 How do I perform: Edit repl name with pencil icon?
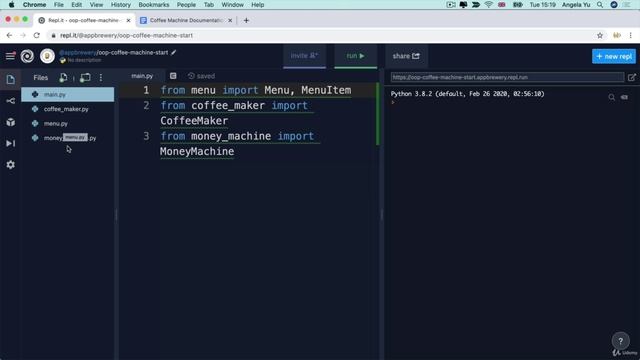tap(173, 52)
